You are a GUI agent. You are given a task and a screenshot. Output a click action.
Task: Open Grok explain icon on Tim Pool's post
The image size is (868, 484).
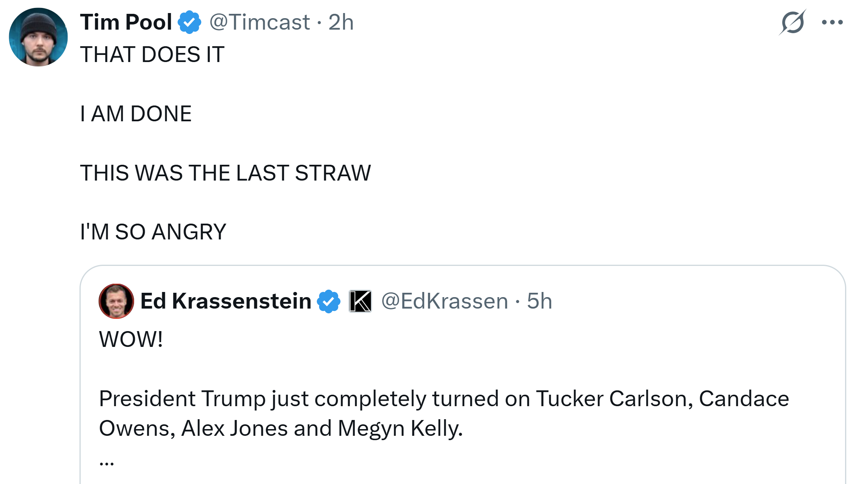tap(792, 23)
